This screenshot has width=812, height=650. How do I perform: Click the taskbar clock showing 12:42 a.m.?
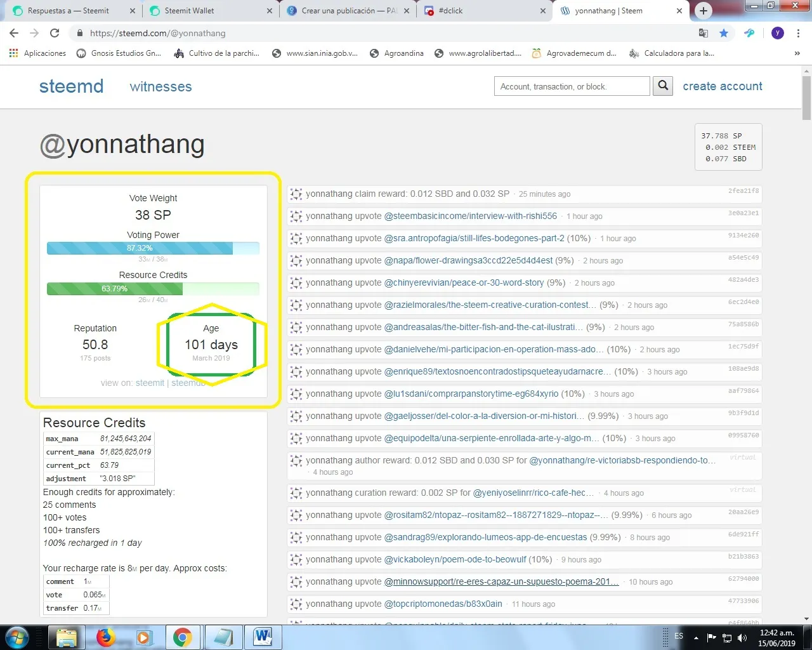777,637
